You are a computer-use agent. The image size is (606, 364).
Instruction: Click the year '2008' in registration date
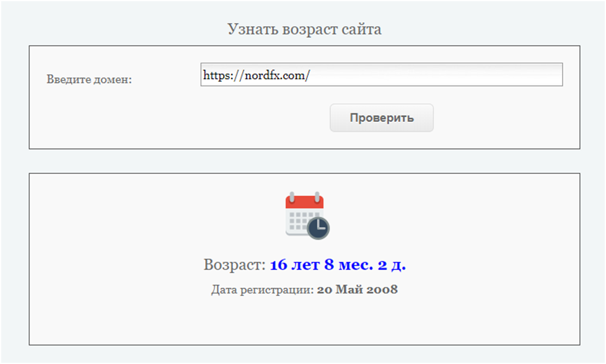pyautogui.click(x=382, y=289)
